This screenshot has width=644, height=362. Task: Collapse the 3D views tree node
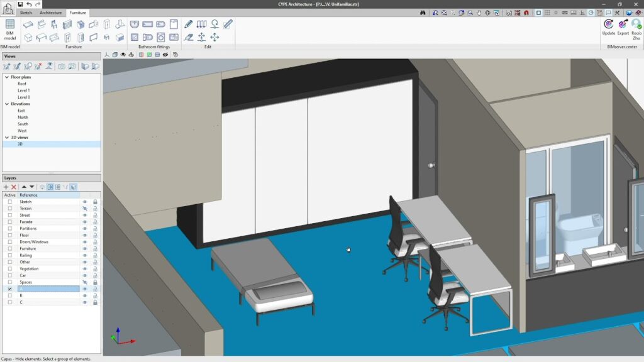coord(7,137)
